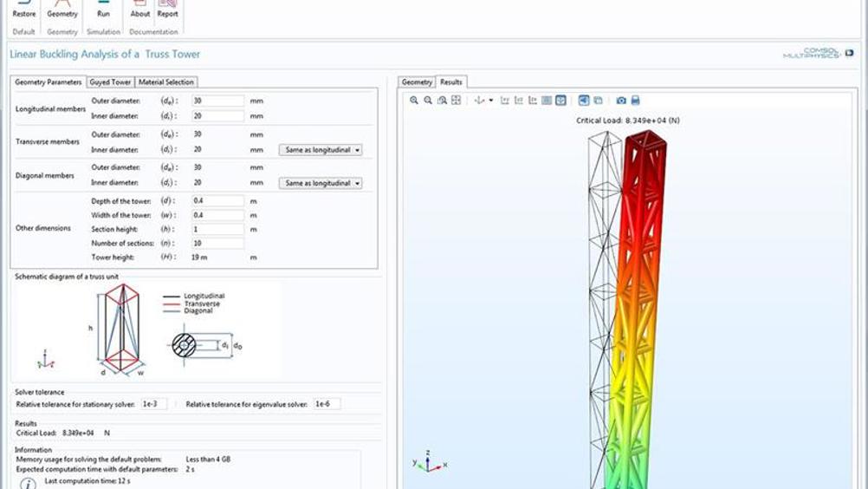Run the simulation from the ribbon
This screenshot has width=868, height=489.
pos(103,10)
